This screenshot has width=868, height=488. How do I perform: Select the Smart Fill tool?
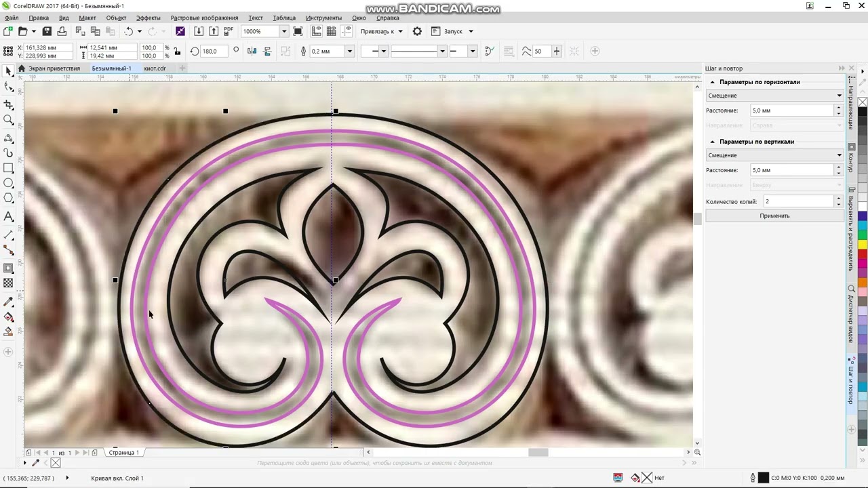8,331
